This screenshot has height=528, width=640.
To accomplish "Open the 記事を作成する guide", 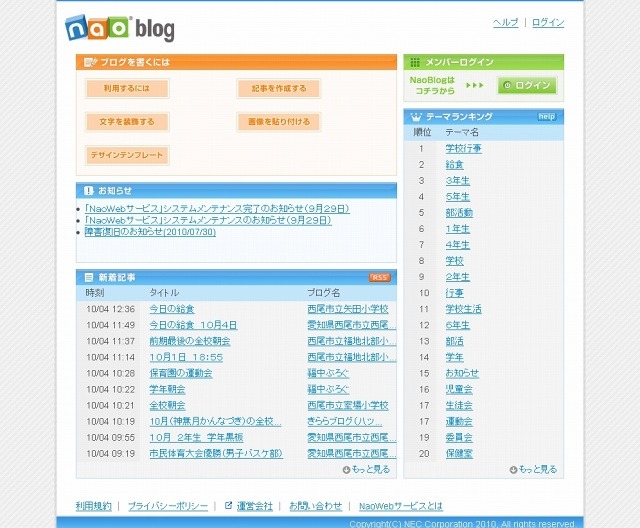I will [x=278, y=89].
